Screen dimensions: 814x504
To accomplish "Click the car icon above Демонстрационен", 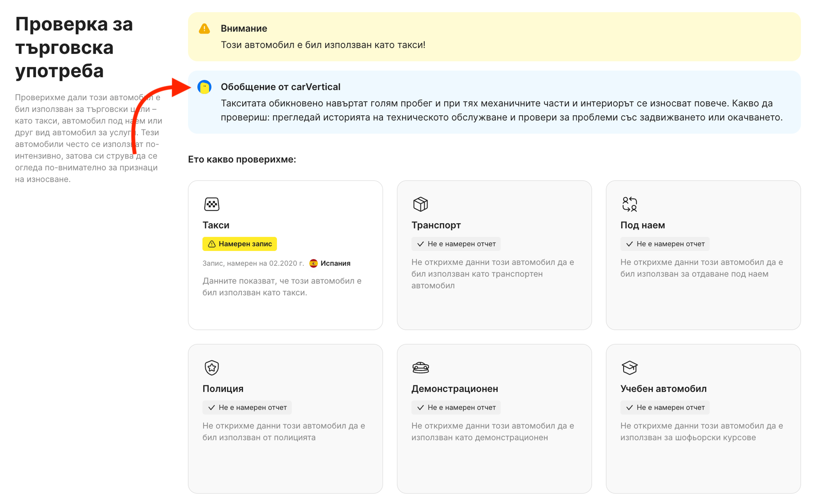I will tap(421, 368).
